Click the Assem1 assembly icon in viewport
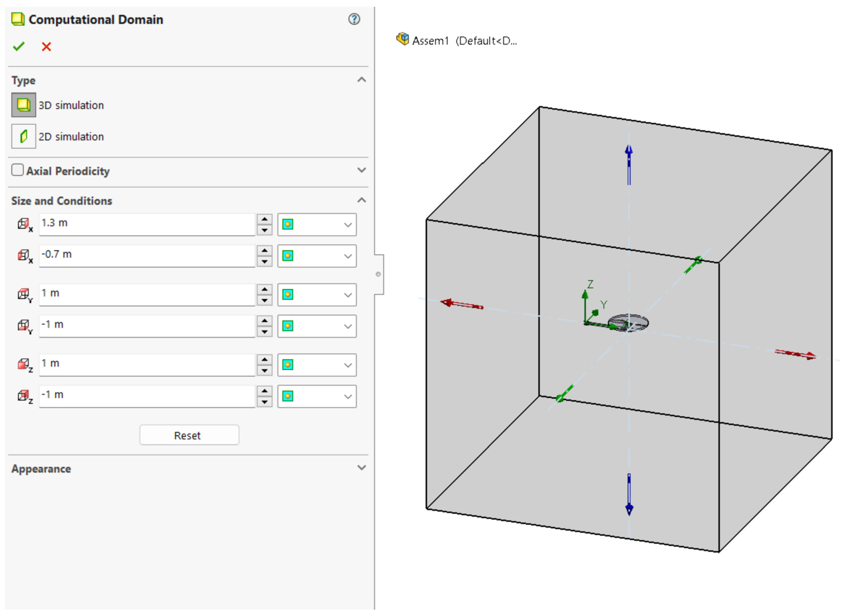Screen dimensions: 845x616 pos(402,39)
